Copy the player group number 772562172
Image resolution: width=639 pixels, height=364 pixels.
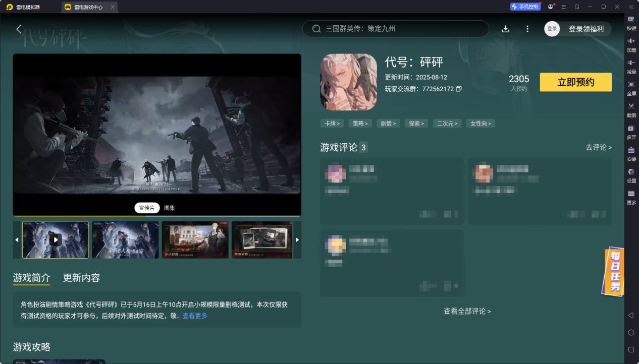[x=459, y=89]
